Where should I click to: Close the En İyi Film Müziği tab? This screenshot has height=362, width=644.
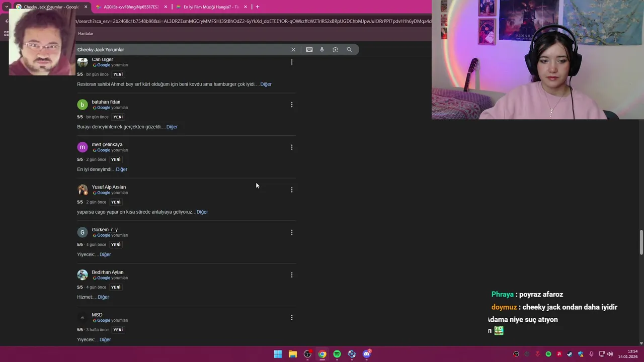(x=246, y=7)
